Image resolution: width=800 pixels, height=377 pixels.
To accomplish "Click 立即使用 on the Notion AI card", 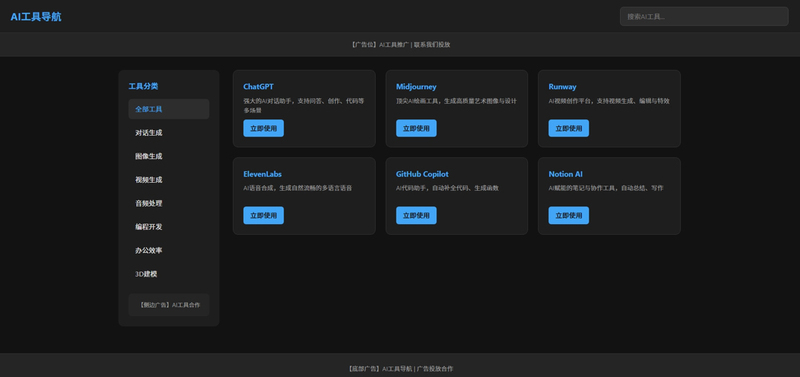I will click(x=568, y=215).
